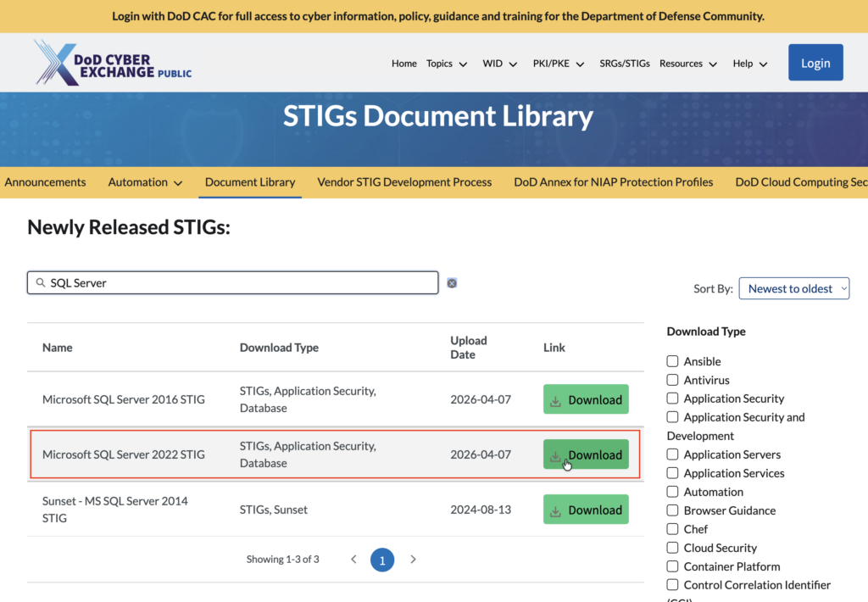Tick Application Security and Development checkbox
868x602 pixels.
672,417
